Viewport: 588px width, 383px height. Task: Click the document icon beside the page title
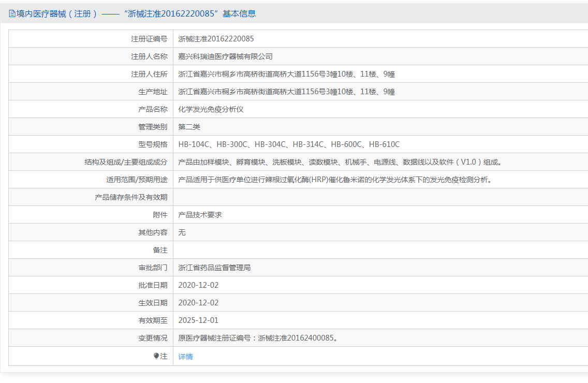pyautogui.click(x=12, y=14)
